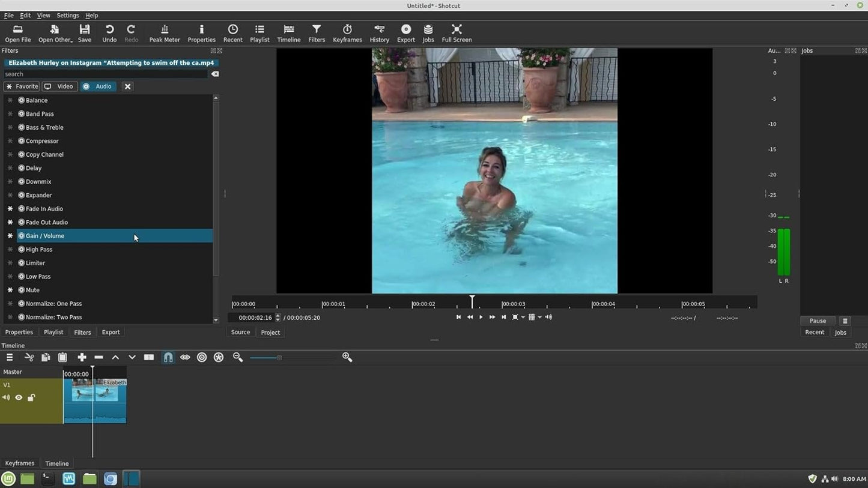The image size is (868, 488).
Task: Mute the V1 track speaker icon
Action: [x=6, y=397]
